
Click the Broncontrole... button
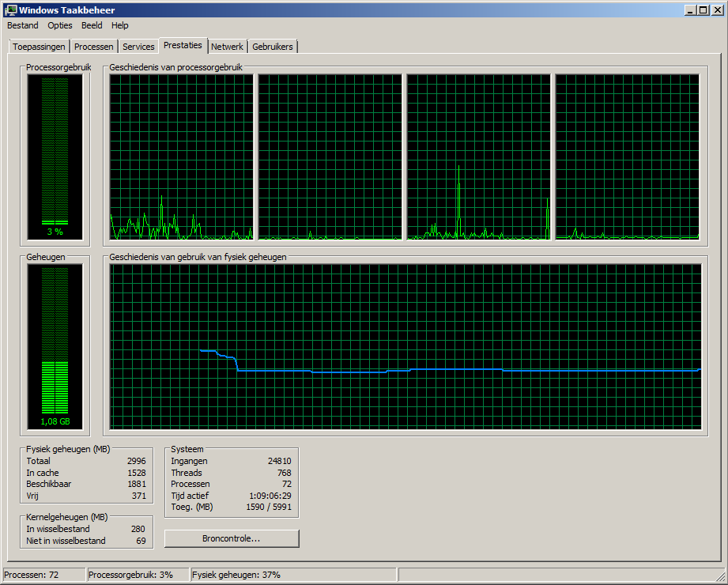click(232, 538)
